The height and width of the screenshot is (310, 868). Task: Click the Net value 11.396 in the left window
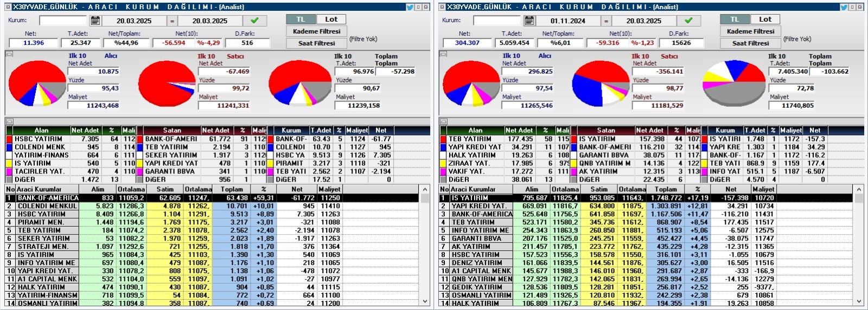(34, 43)
